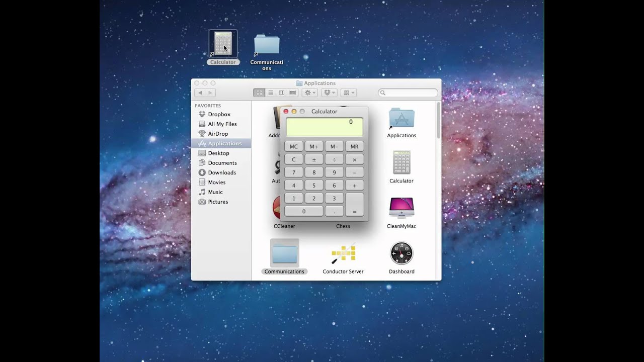Switch Finder to list view
Image resolution: width=644 pixels, height=362 pixels.
(x=270, y=93)
